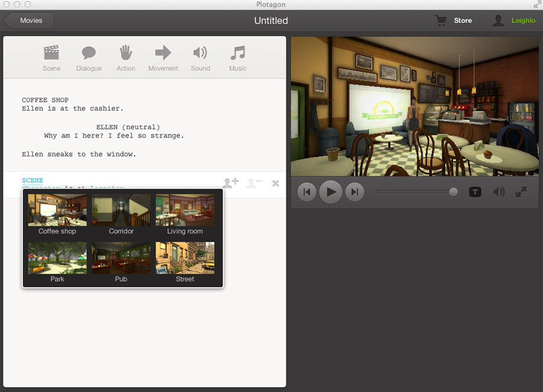This screenshot has height=392, width=543.
Task: Select the COFFEE SHOP scene heading
Action: point(45,100)
